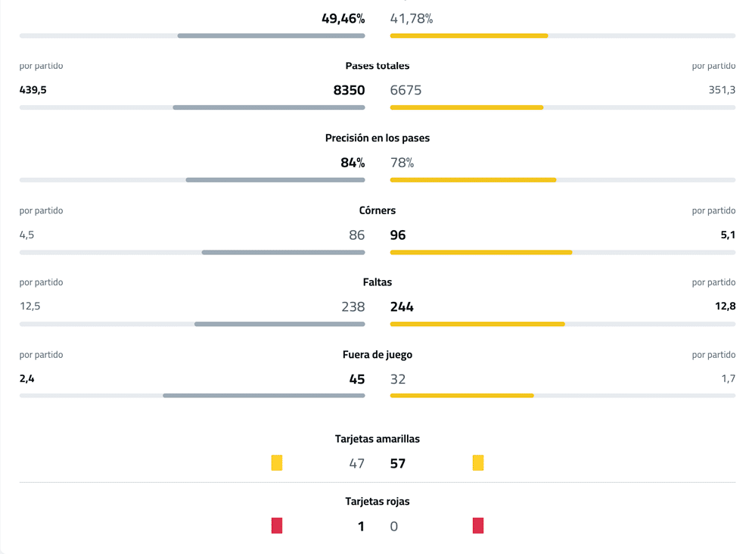Click the yellow Pases totales bar
This screenshot has width=746, height=560.
466,107
